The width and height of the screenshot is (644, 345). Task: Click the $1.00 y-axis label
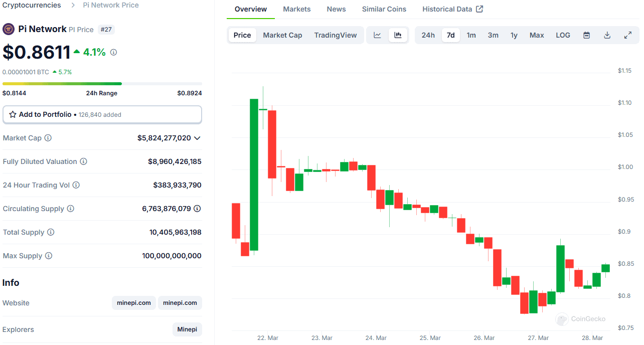pyautogui.click(x=625, y=167)
